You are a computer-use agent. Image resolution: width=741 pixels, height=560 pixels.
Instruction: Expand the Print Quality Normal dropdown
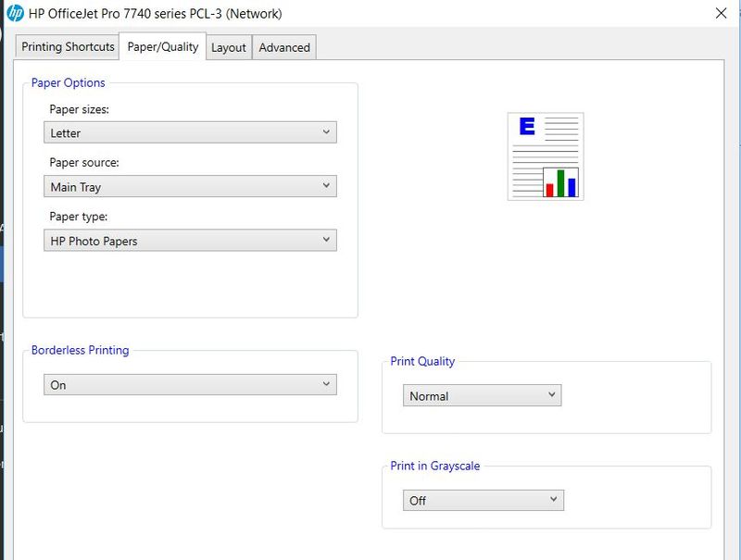pyautogui.click(x=482, y=395)
